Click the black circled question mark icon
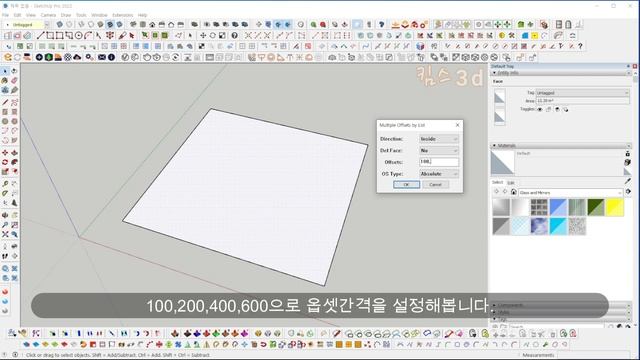Viewport: 640px width, 360px height. (x=234, y=36)
